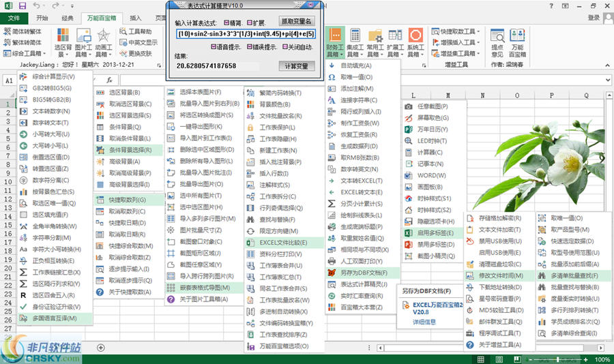The image size is (614, 364).
Task: Toggle the 语音提示 voice prompt checkbox
Action: tap(214, 46)
